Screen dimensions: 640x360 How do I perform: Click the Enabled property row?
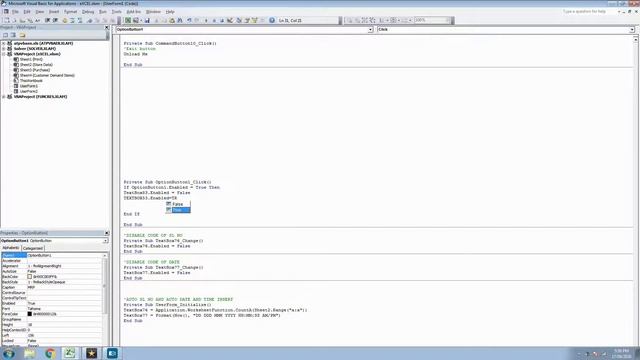pos(52,303)
